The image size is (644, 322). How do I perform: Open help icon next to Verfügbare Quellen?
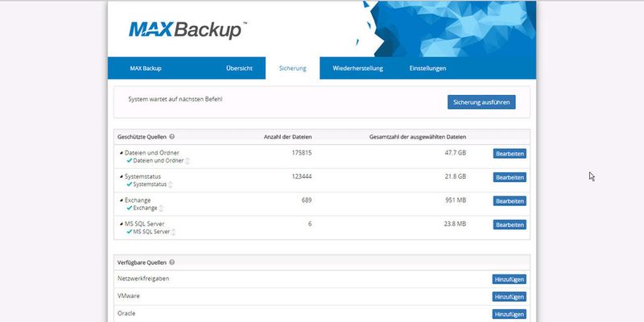(x=171, y=262)
